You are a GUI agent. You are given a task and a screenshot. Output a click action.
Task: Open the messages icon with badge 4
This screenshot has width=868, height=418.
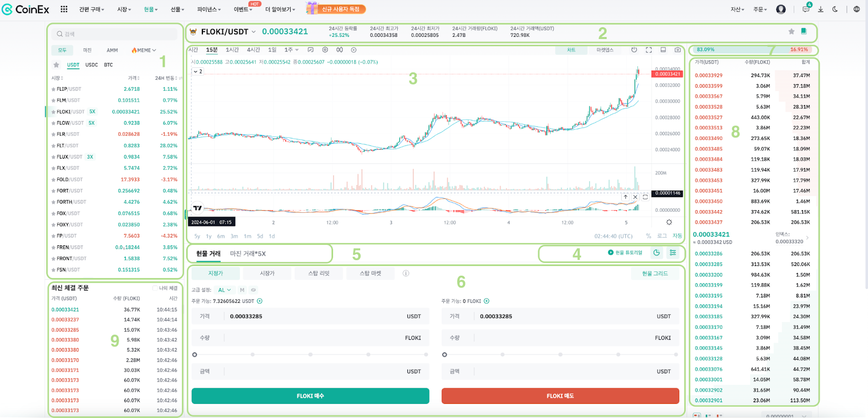[807, 9]
